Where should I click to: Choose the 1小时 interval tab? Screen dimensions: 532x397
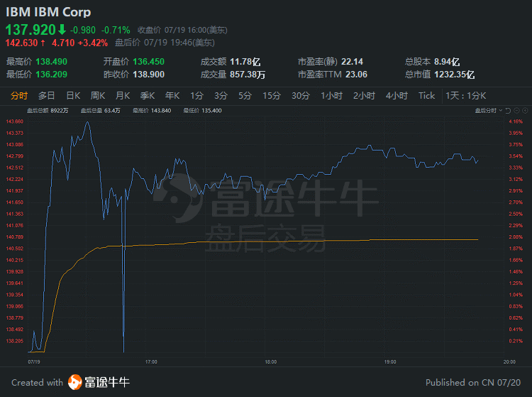pos(331,96)
